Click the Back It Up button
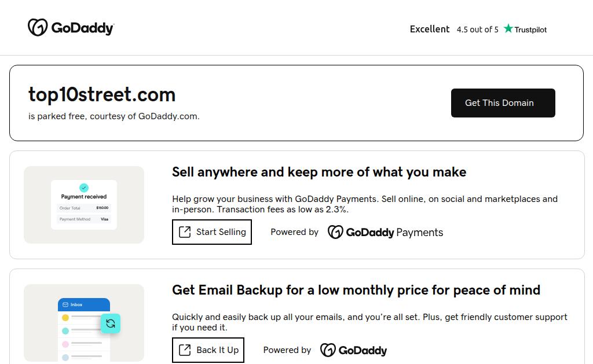 (208, 350)
